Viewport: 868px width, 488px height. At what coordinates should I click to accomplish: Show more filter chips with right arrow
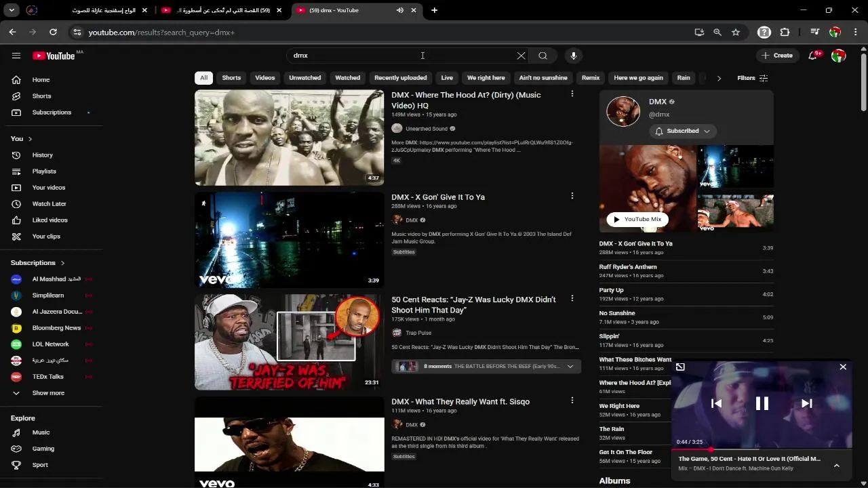tap(719, 78)
